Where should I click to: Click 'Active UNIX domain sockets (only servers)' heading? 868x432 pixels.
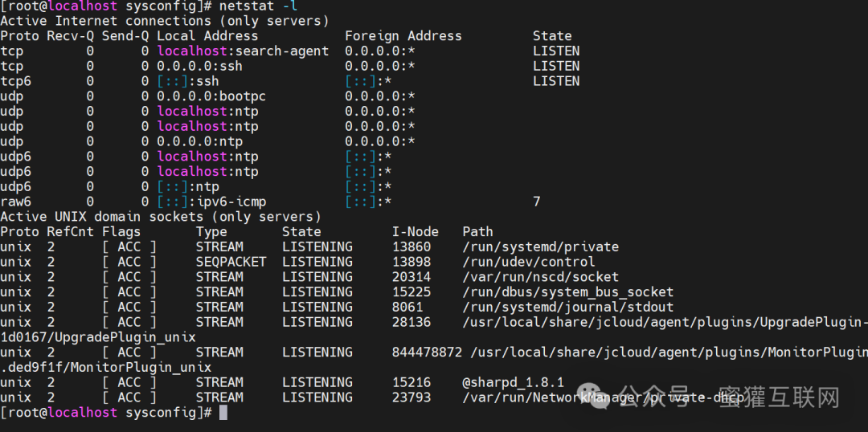pos(161,217)
